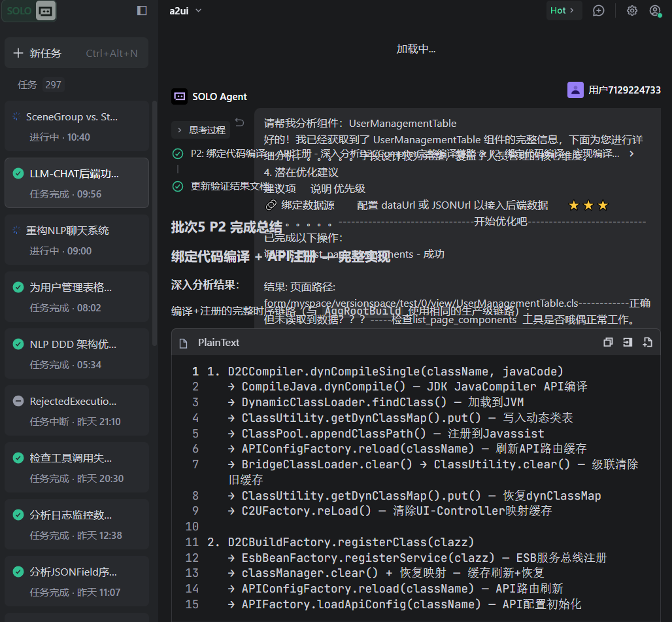The width and height of the screenshot is (672, 622).
Task: Click the 批次5 P2 完成总结 heading
Action: [x=226, y=227]
